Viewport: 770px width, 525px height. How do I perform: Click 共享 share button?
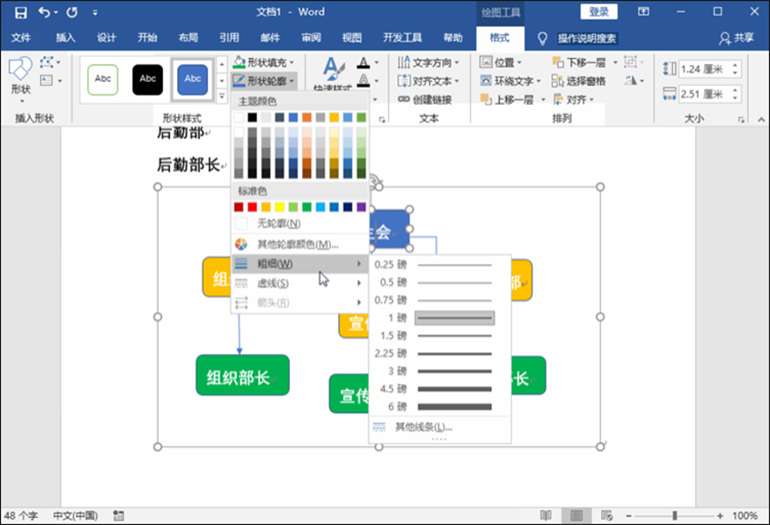(x=736, y=38)
